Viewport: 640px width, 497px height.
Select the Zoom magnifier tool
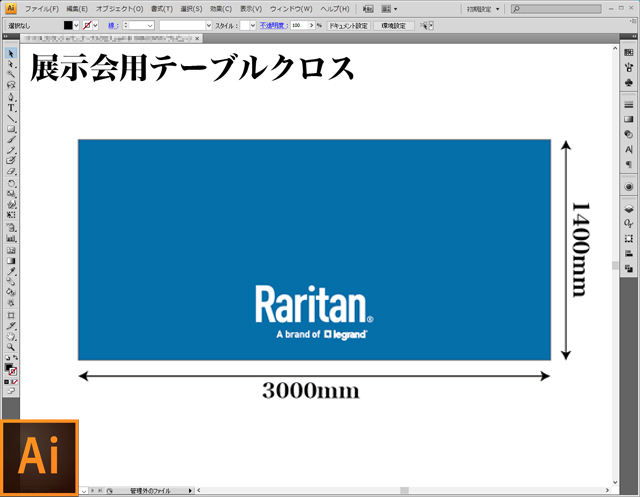[x=11, y=347]
